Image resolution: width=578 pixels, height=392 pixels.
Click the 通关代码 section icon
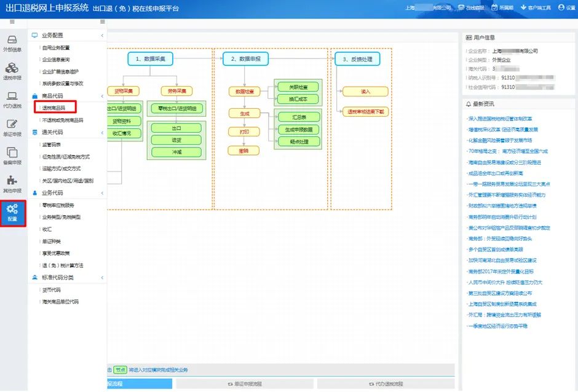34,132
